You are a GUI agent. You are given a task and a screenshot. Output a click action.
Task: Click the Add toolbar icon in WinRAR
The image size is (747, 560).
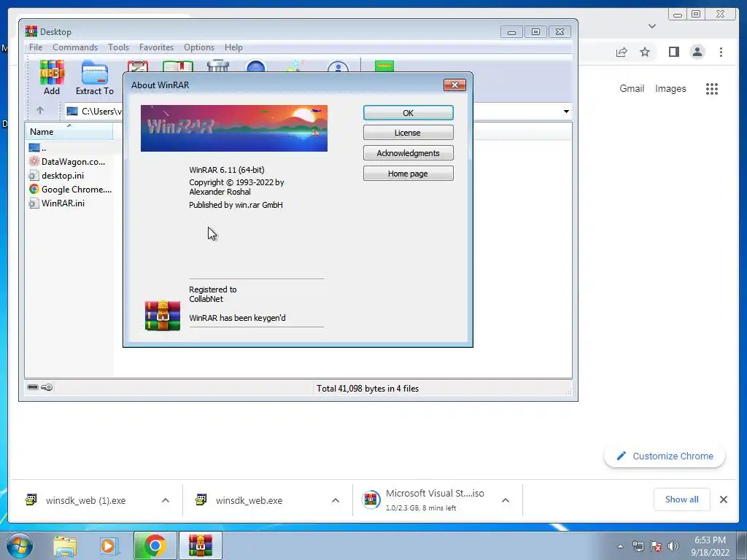pyautogui.click(x=52, y=77)
